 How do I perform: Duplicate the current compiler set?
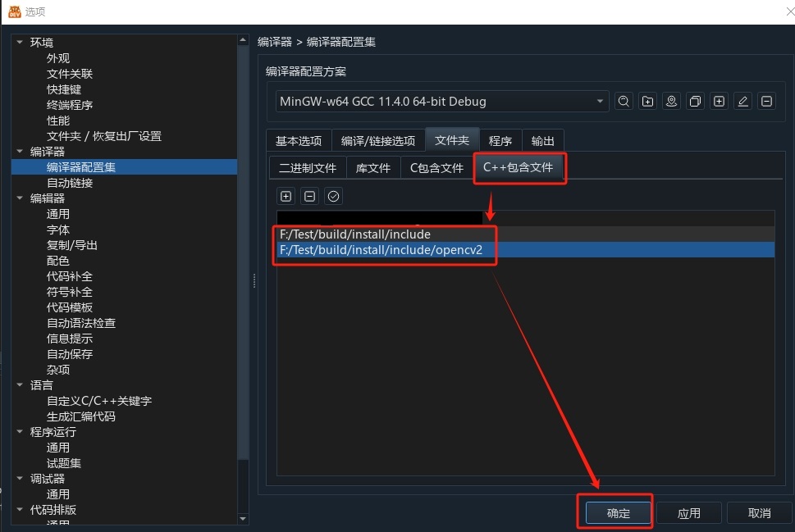(x=695, y=100)
